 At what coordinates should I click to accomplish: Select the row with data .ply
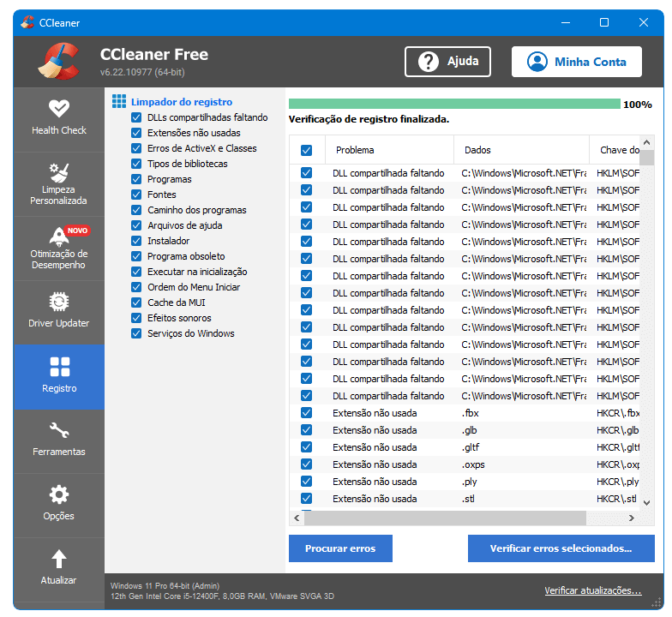point(465,482)
